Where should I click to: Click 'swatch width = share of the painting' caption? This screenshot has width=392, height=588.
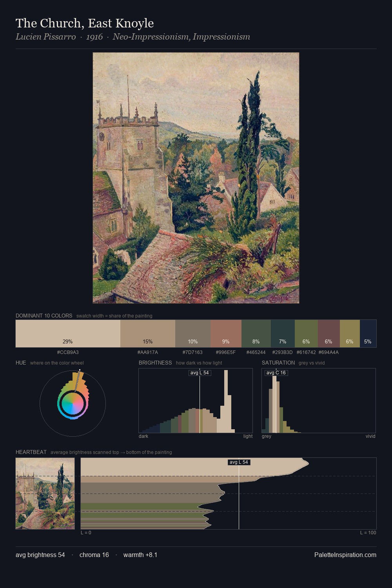(x=114, y=316)
